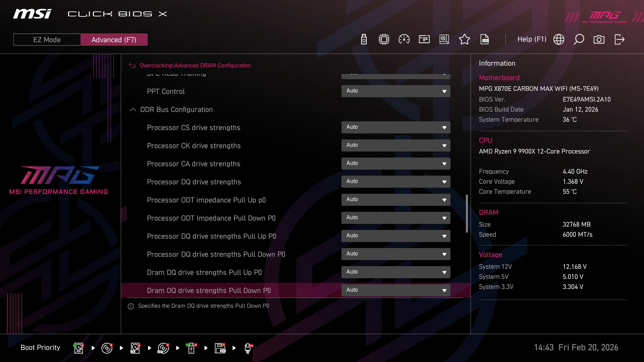Select the Advanced (F7) tab

point(114,39)
